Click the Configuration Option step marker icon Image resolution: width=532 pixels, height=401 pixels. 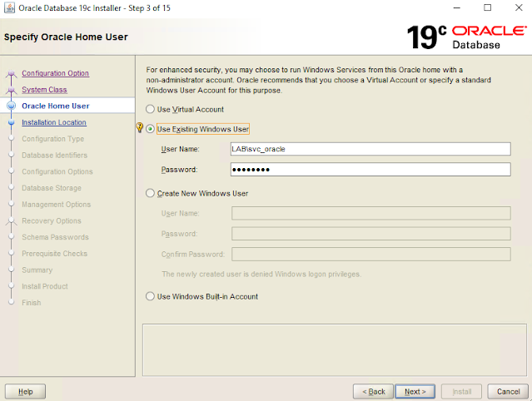11,73
